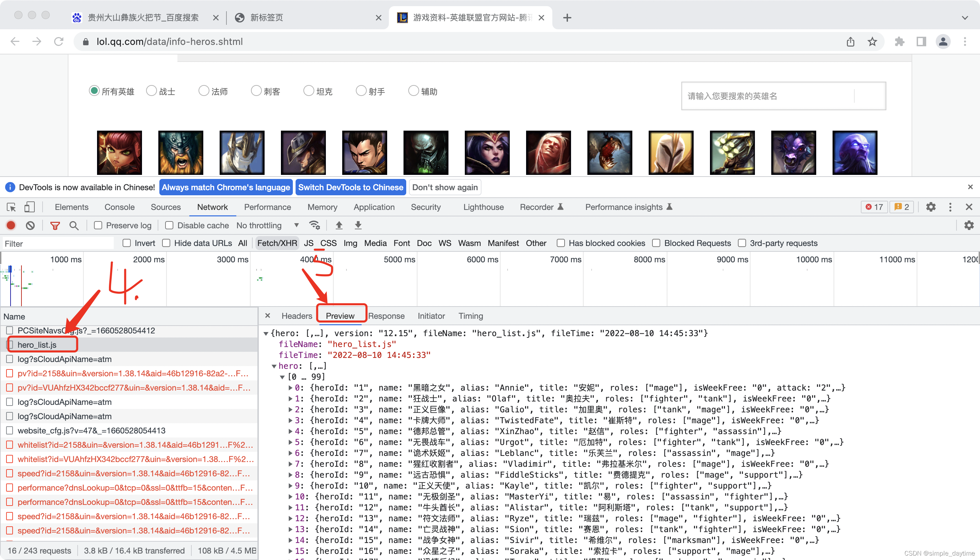
Task: Collapse [0 … 99] range triangle
Action: point(282,377)
